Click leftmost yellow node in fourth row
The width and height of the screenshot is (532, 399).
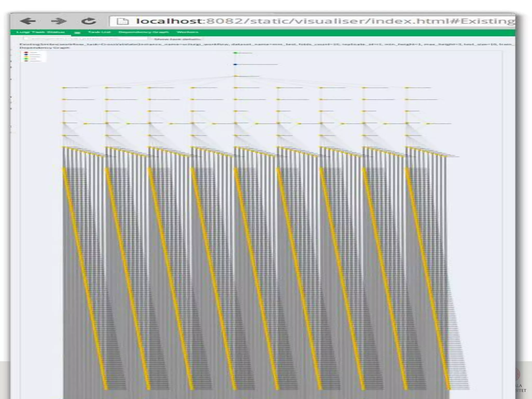(64, 88)
